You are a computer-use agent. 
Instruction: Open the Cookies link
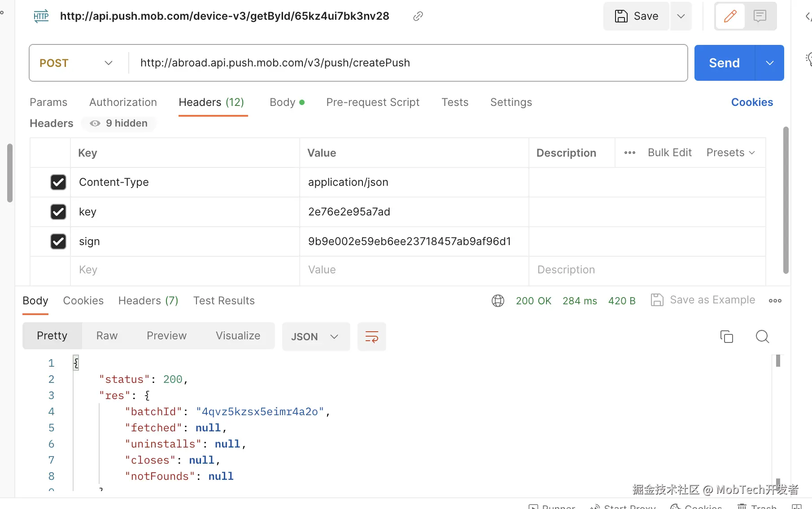[x=752, y=102]
